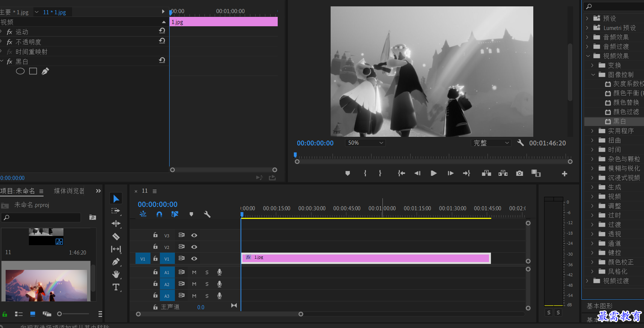The height and width of the screenshot is (328, 644).
Task: Click the 1.jpg clip on V1 track
Action: (366, 258)
